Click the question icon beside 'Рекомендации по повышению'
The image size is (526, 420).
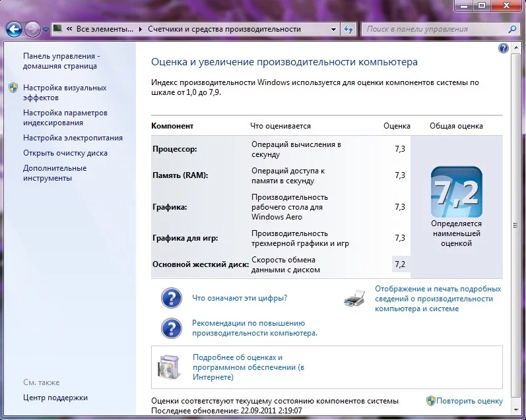171,328
